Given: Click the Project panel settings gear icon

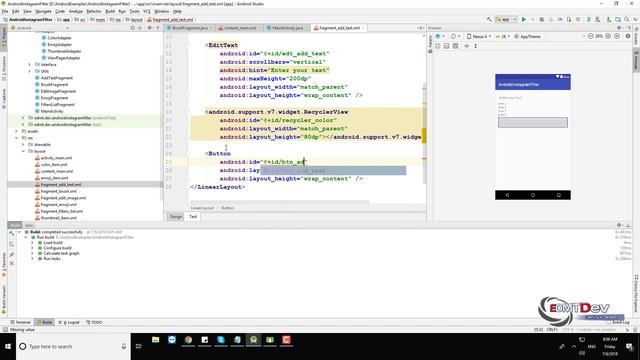Looking at the screenshot, I should click(150, 28).
